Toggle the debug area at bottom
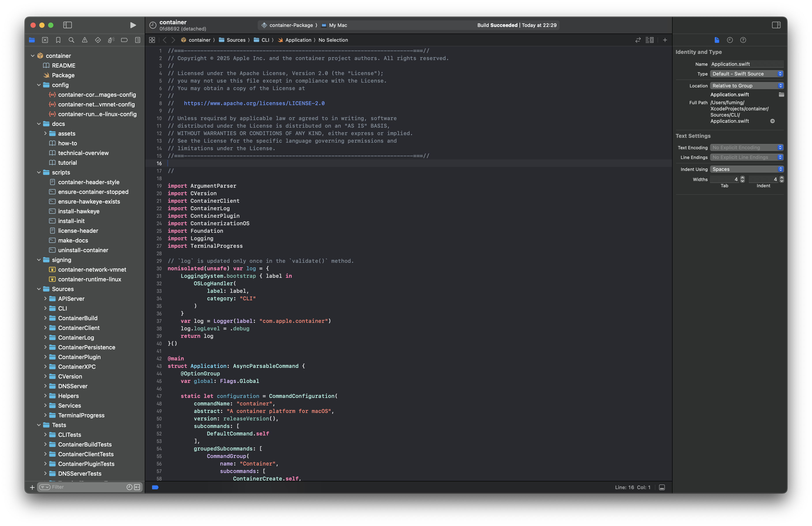 [662, 487]
